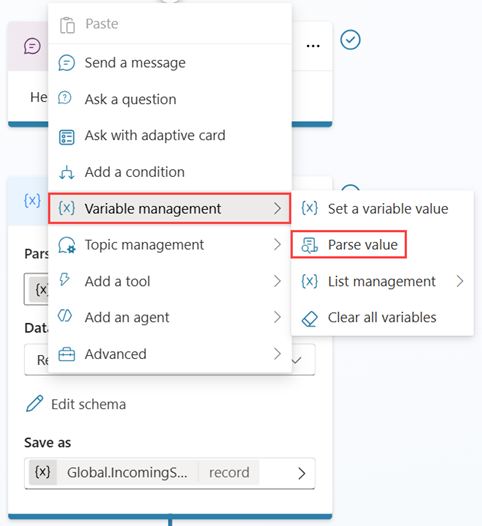Click the checkmark circle beside message node
Image resolution: width=482 pixels, height=526 pixels.
350,40
